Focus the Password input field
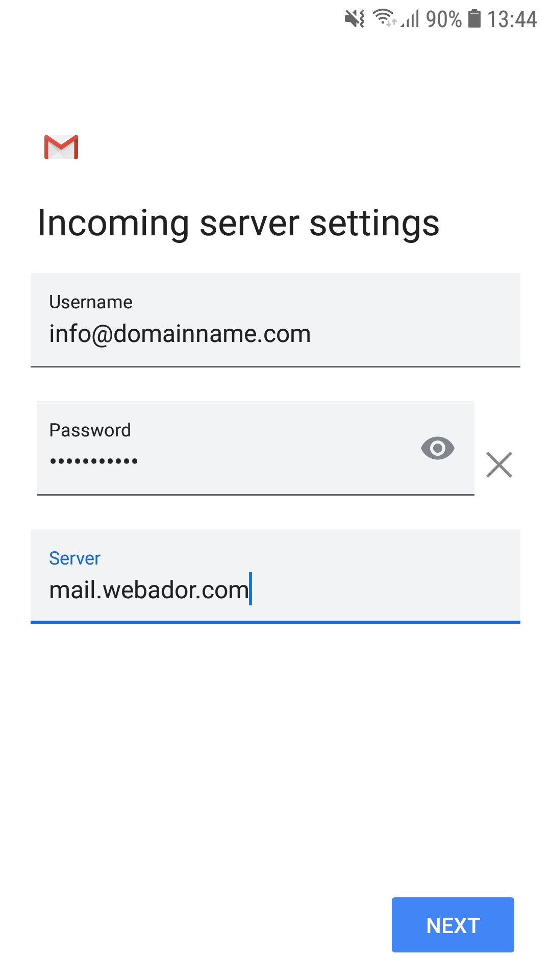 pyautogui.click(x=256, y=448)
